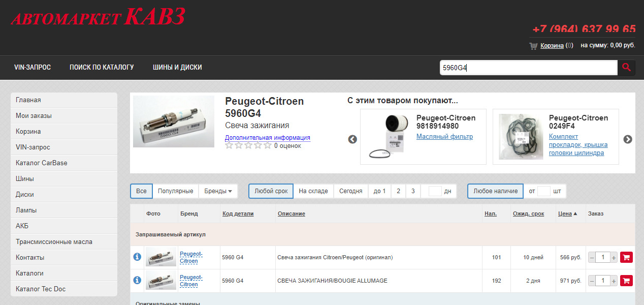Open the oil filter 9818914980 thumbnail
The width and height of the screenshot is (644, 305).
389,136
